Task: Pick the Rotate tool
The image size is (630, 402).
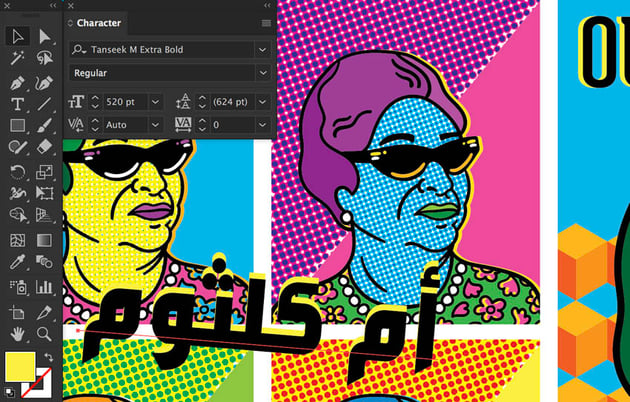Action: pos(17,172)
